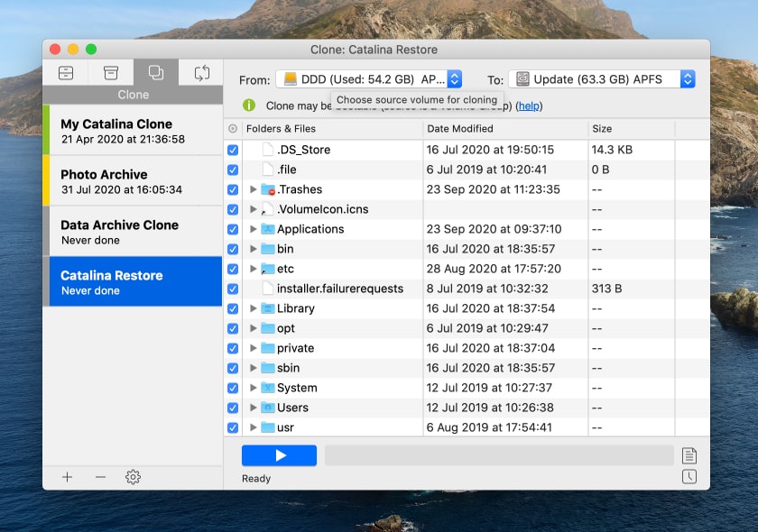Expand the etc folder
This screenshot has height=532, width=758.
(253, 269)
